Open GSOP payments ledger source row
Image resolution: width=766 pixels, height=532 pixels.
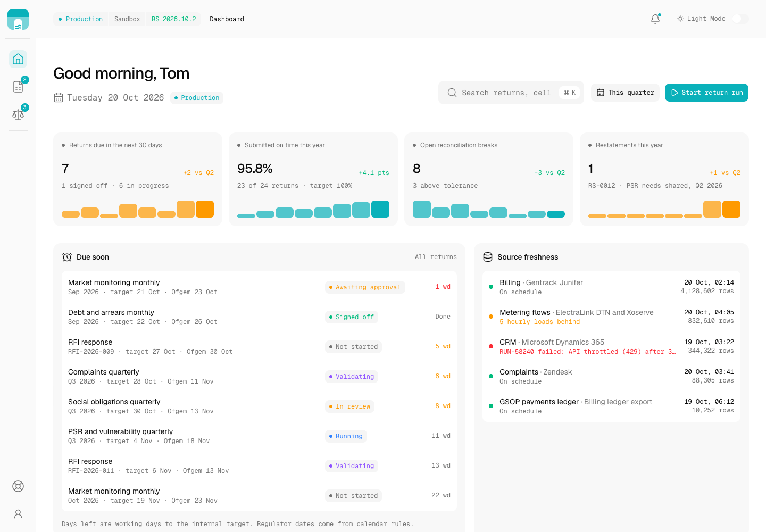pyautogui.click(x=611, y=406)
